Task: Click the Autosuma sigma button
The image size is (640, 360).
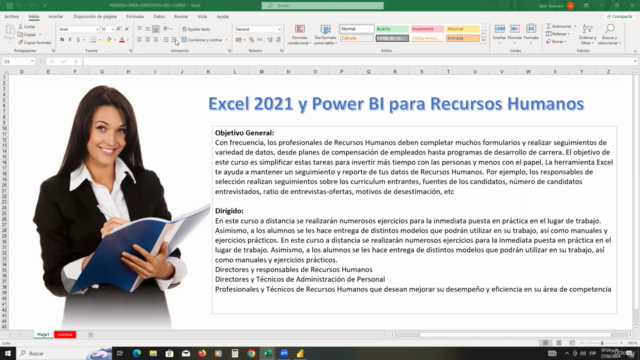Action: pos(559,26)
